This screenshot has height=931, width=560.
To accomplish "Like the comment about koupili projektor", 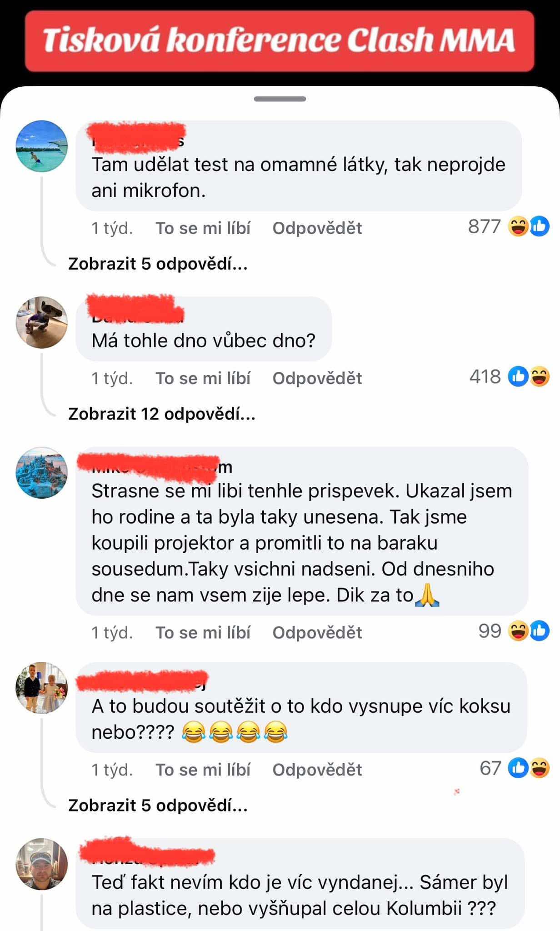I will tap(203, 632).
